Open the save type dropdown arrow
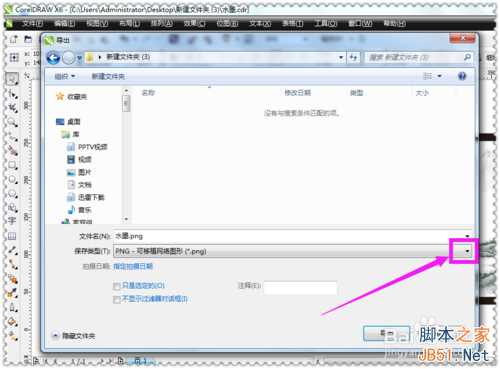Viewport: 500px width, 369px height. click(468, 251)
